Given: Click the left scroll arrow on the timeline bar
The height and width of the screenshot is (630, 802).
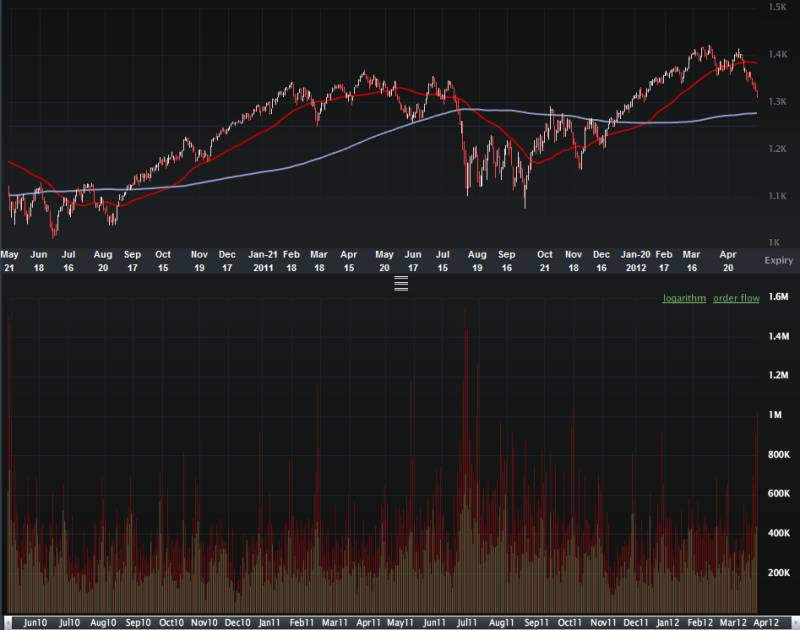Looking at the screenshot, I should (x=7, y=623).
